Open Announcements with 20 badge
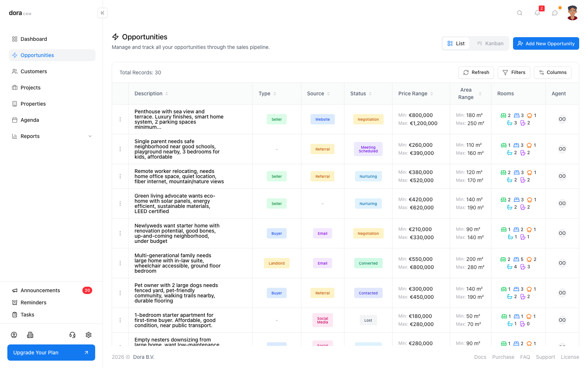Viewport: 588px width, 368px height. coord(52,290)
